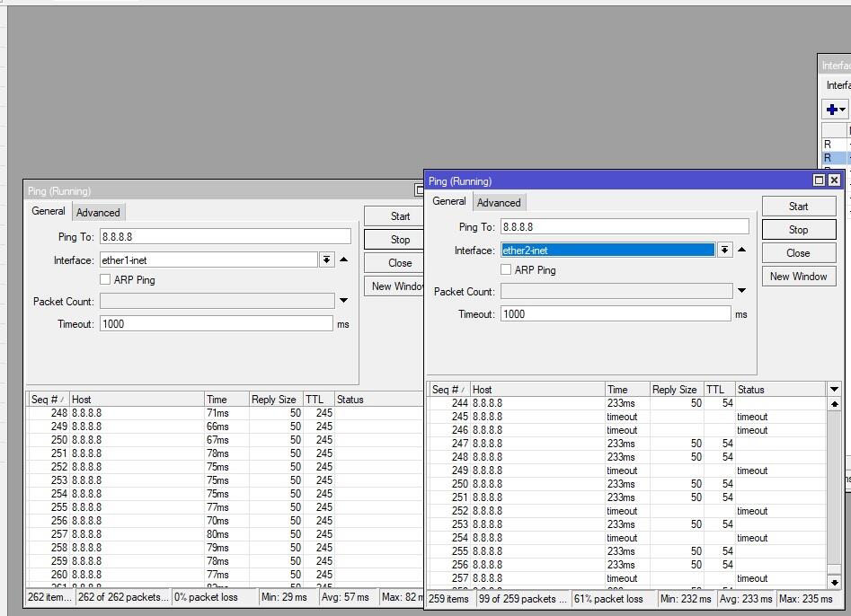
Task: Click the scroll-down arrow in the right ping results
Action: click(x=834, y=582)
